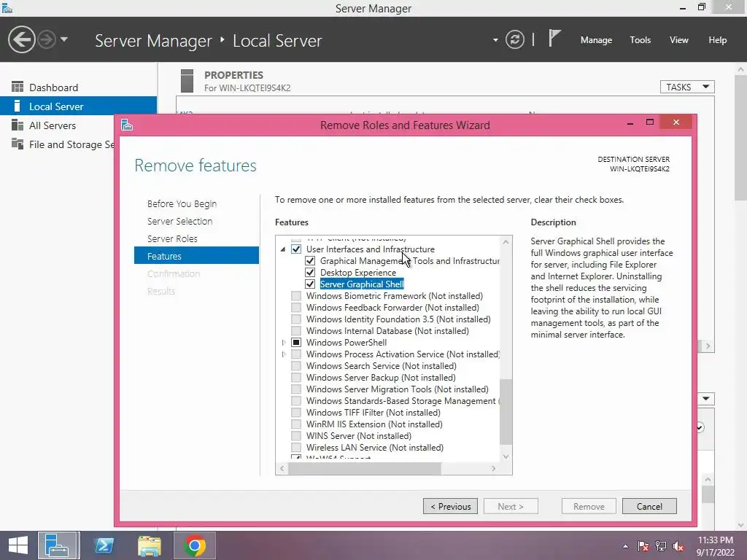The image size is (747, 560).
Task: Open Server Manager from taskbar
Action: 58,545
